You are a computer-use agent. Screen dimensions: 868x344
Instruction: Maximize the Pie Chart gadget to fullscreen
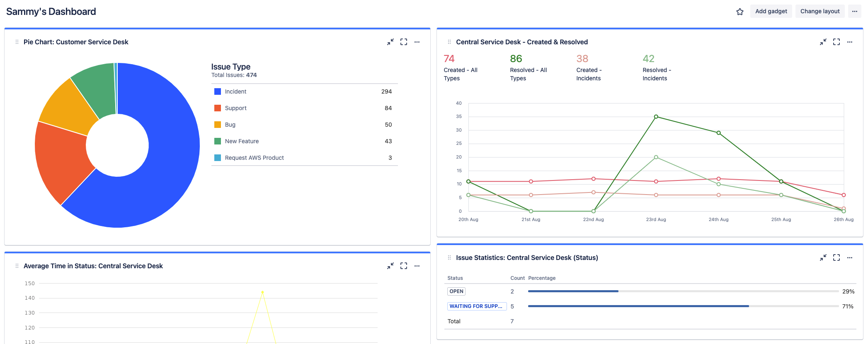[x=404, y=42]
